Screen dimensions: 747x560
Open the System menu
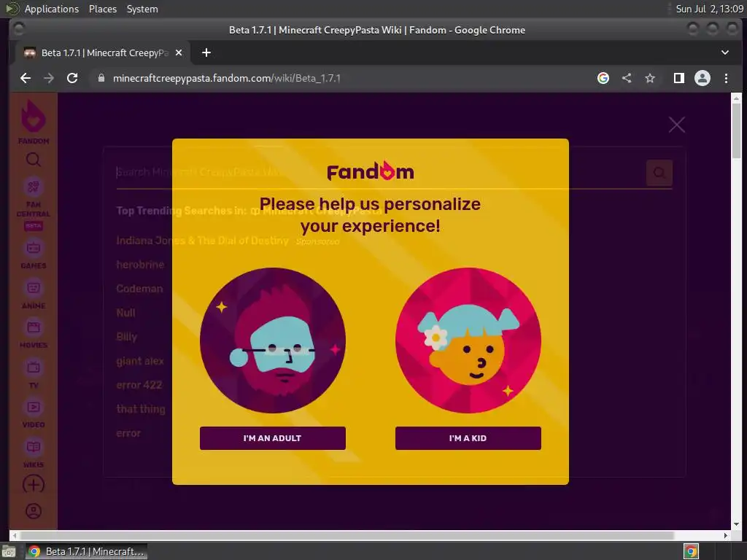pyautogui.click(x=142, y=9)
